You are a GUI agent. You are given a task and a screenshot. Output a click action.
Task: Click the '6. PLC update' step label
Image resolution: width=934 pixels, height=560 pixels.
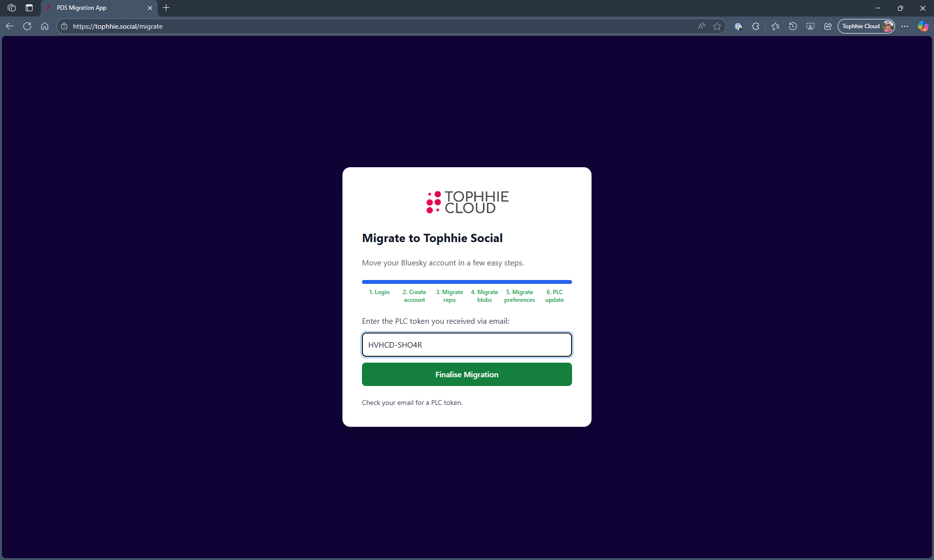(555, 296)
